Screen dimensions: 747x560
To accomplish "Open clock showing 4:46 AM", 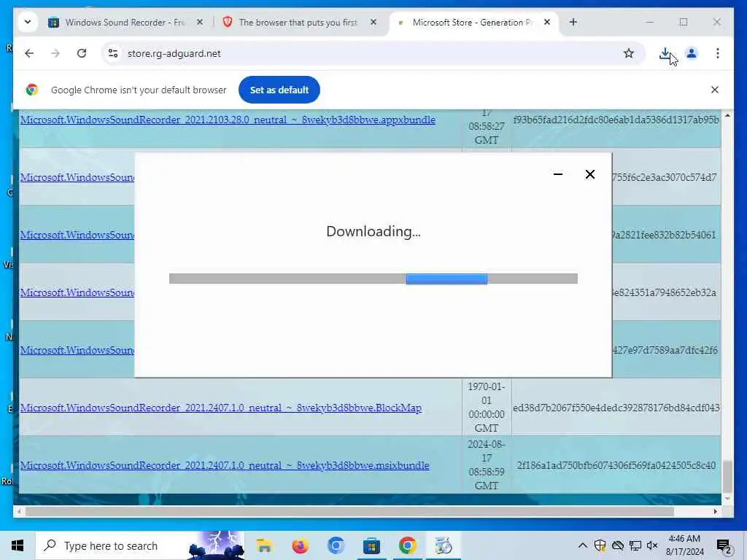I will point(684,545).
